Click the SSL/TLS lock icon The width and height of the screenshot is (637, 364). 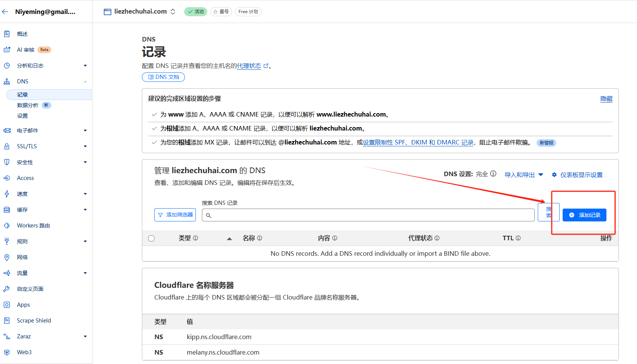[7, 146]
